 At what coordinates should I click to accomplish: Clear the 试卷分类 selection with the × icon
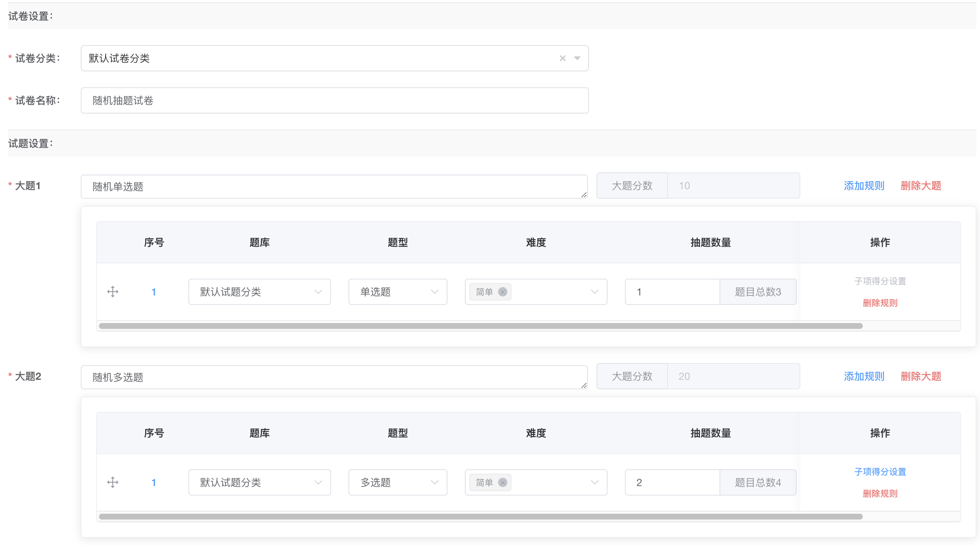pos(562,58)
